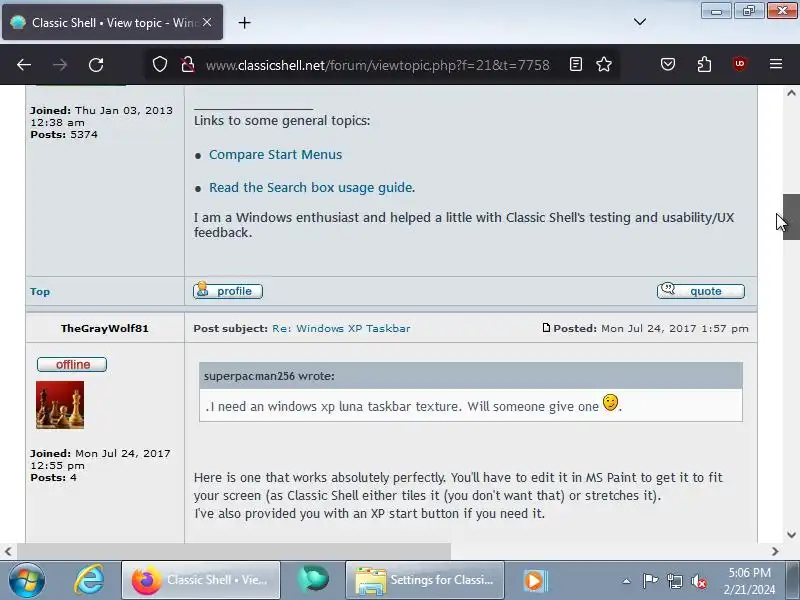Open the media player taskbar icon

535,580
